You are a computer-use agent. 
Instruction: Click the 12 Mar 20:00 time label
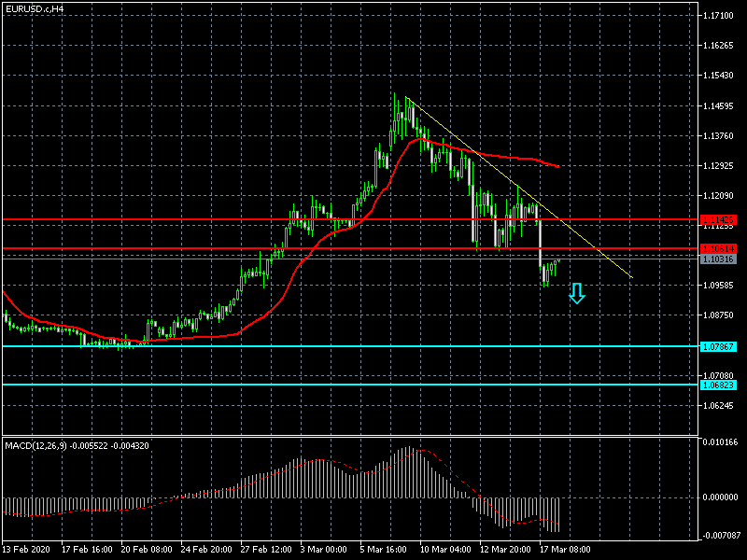(505, 549)
